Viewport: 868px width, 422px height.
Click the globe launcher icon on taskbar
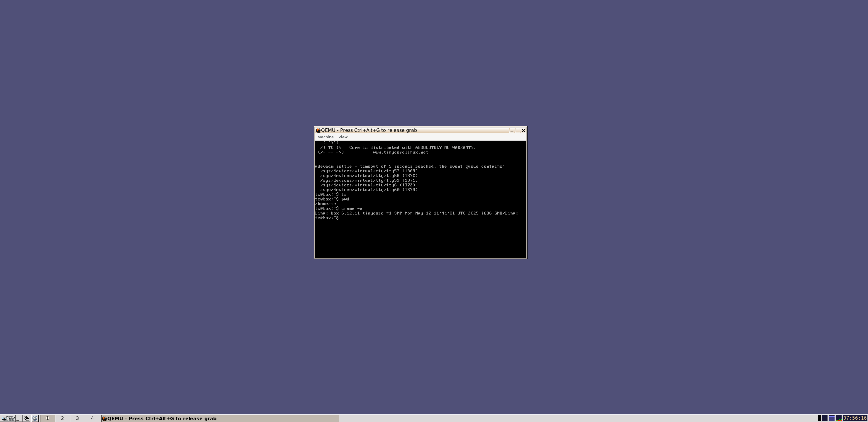pos(35,418)
